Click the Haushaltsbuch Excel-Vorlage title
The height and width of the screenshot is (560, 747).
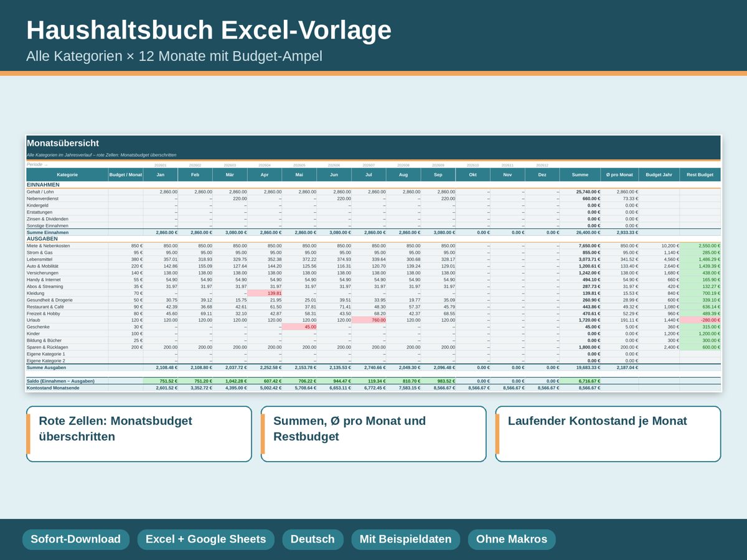(x=209, y=30)
